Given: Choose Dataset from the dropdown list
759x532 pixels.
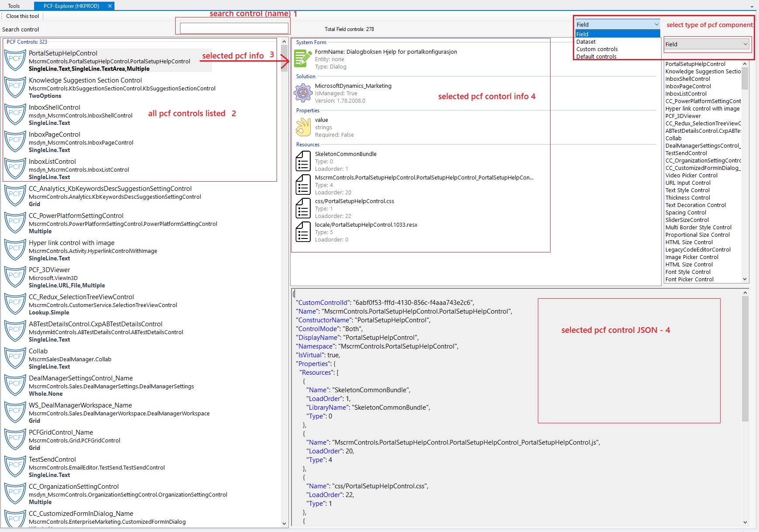Looking at the screenshot, I should [x=617, y=41].
